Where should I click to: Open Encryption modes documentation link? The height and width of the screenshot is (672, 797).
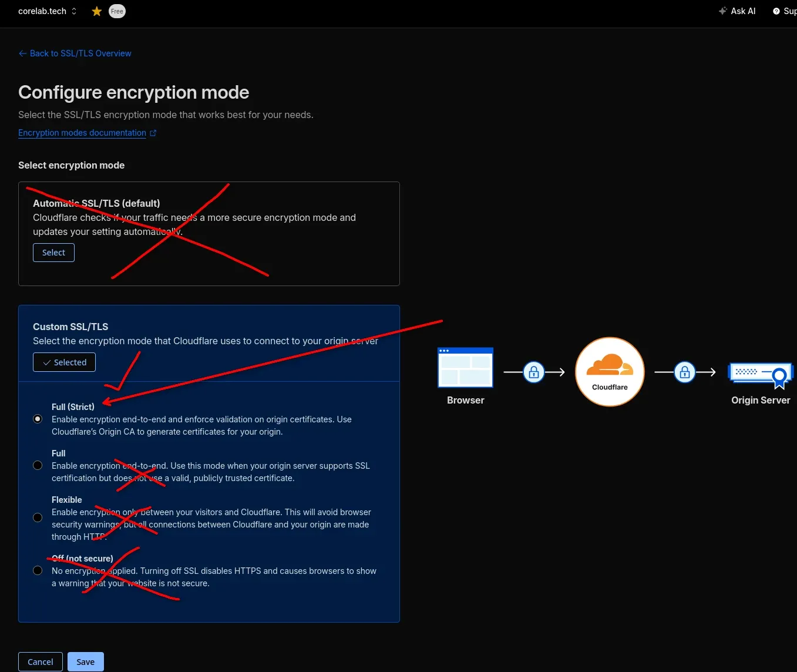pyautogui.click(x=82, y=133)
